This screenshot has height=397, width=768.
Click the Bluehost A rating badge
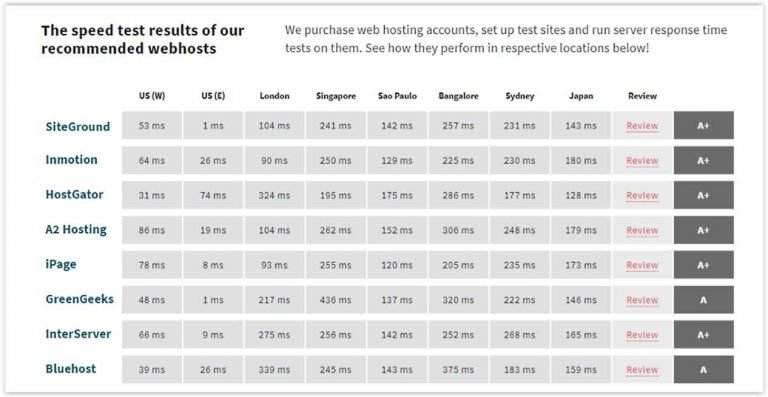703,370
